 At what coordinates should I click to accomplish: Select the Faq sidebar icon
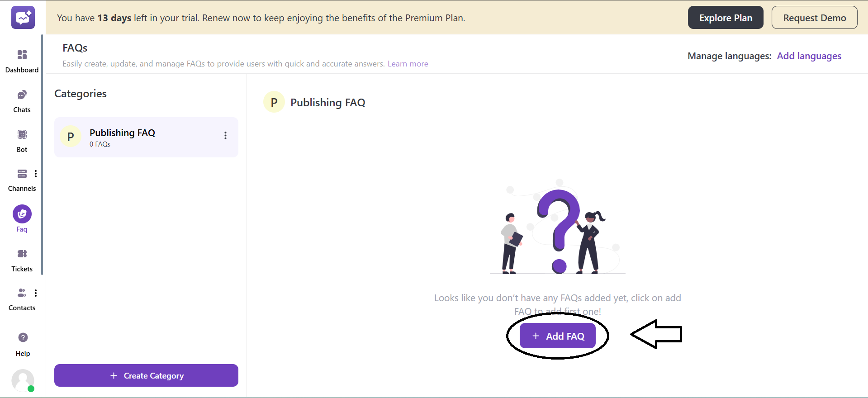(22, 214)
